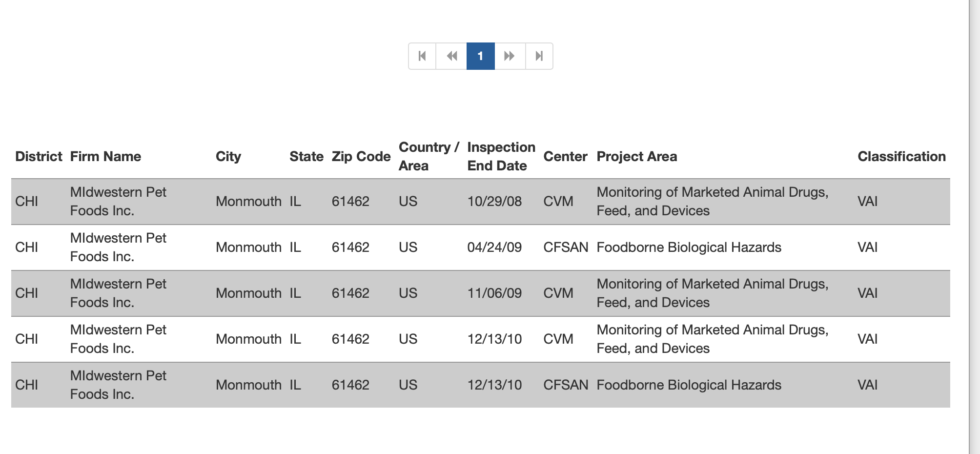This screenshot has width=980, height=454.
Task: Select the row dated 11/06/09
Action: (494, 293)
